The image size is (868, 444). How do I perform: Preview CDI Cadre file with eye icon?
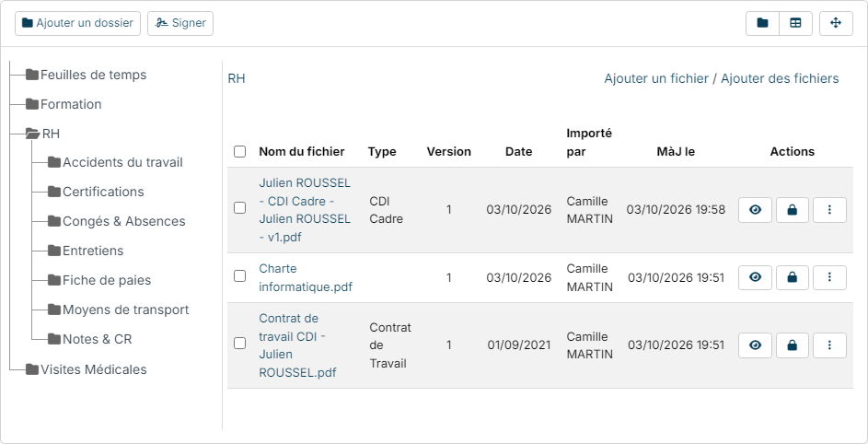pos(755,210)
